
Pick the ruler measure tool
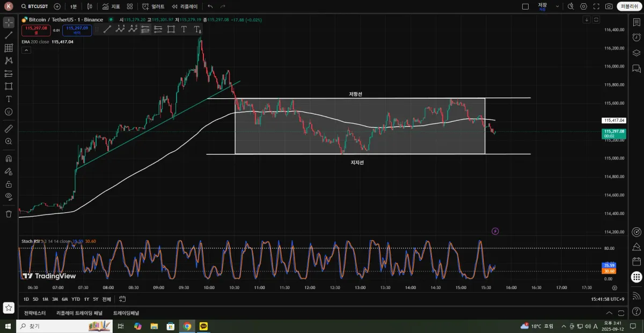(9, 129)
